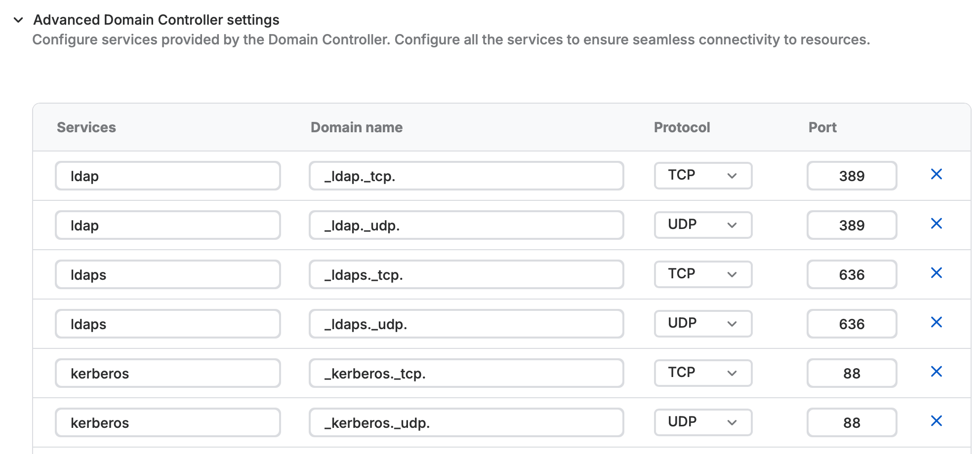Click the kerberos UDP port 88 field

pos(852,422)
